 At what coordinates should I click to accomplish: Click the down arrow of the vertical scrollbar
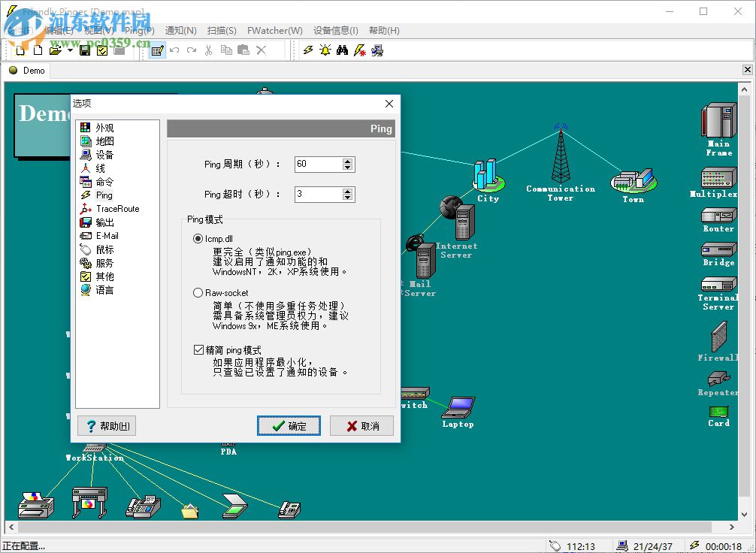tap(744, 515)
